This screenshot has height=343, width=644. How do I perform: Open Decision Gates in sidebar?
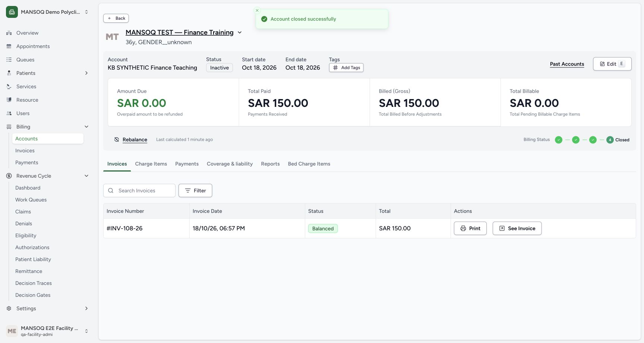pos(48,295)
